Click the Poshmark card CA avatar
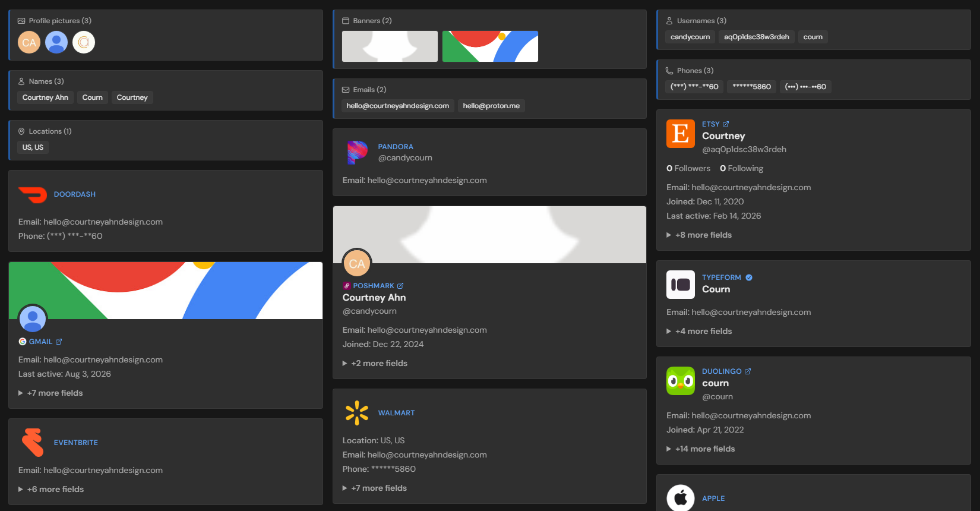This screenshot has width=980, height=511. coord(357,263)
